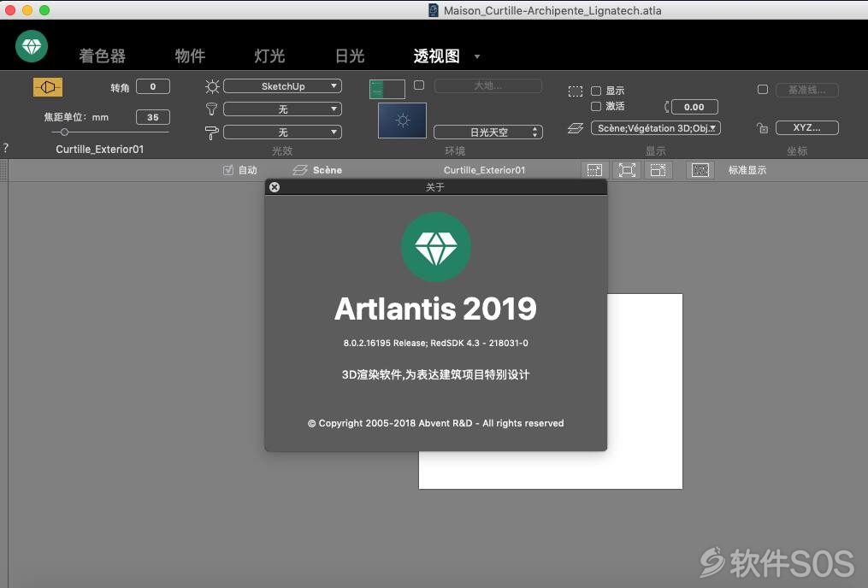Select the yellow perspective camera icon
Viewport: 868px width, 588px height.
48,87
